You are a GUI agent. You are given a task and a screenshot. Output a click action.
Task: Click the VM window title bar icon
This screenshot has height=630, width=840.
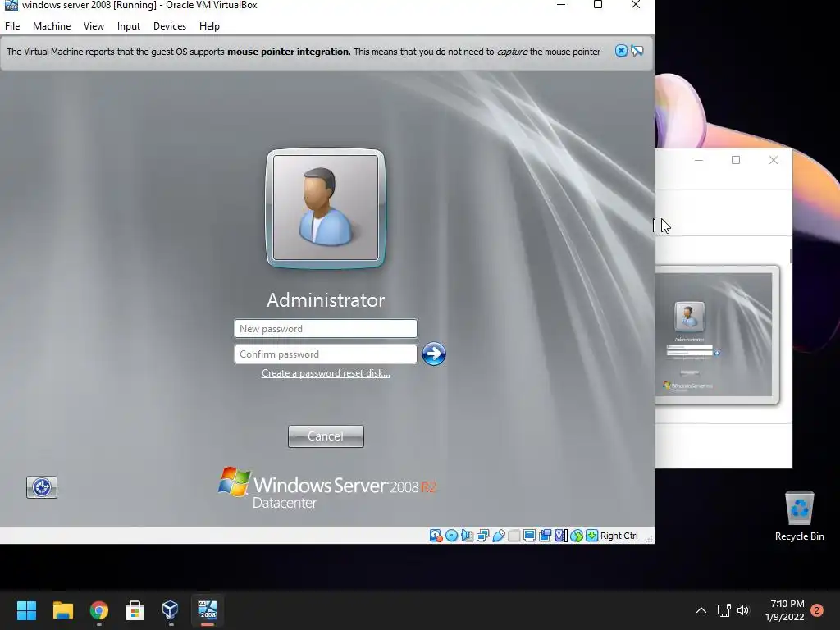(11, 5)
